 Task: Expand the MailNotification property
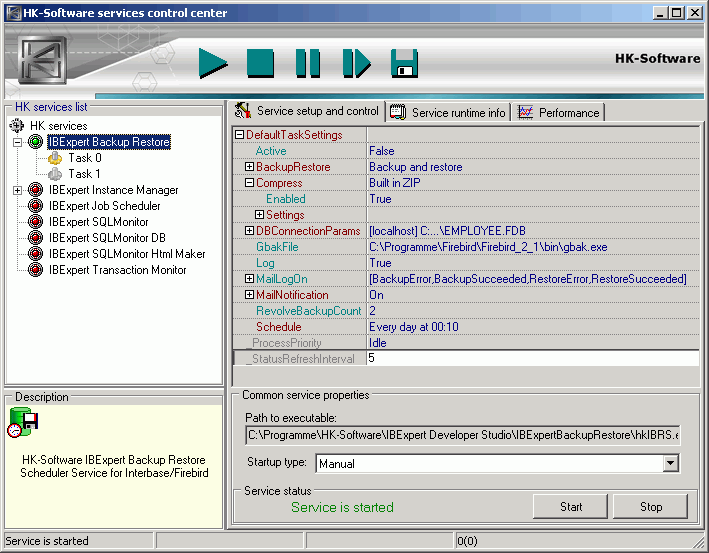[x=250, y=294]
